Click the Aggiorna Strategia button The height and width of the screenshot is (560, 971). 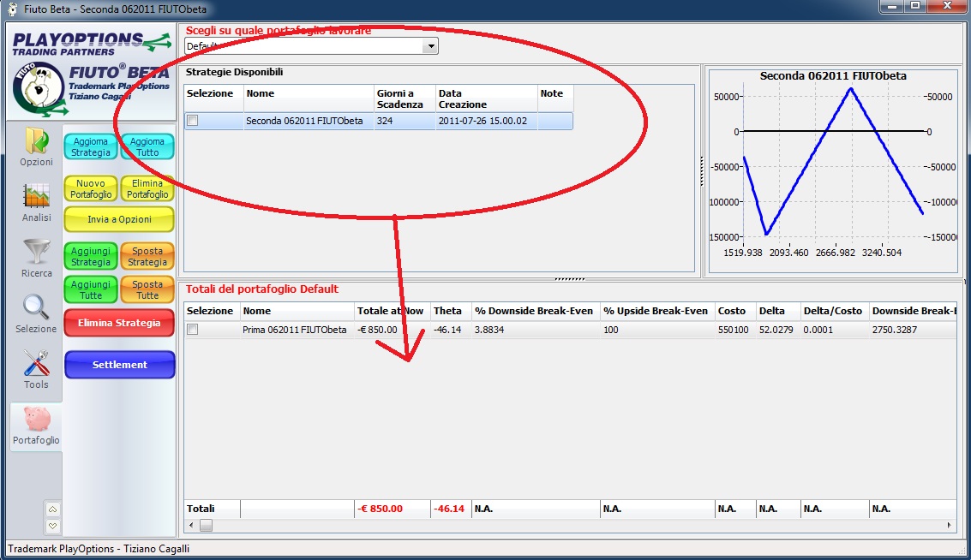91,147
